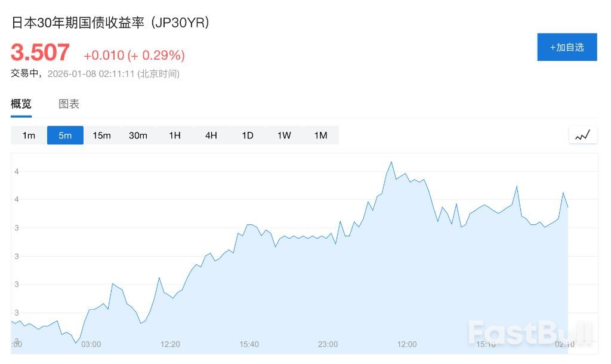Pick the 4H timeframe

(211, 135)
